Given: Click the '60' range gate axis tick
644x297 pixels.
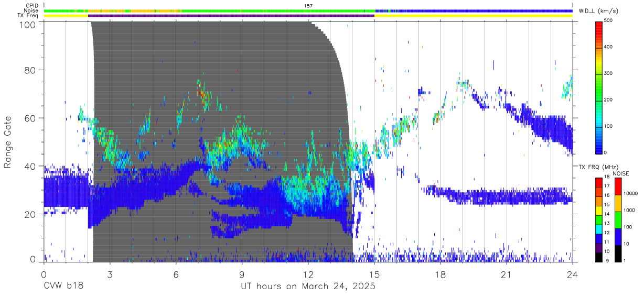Looking at the screenshot, I should [x=30, y=118].
